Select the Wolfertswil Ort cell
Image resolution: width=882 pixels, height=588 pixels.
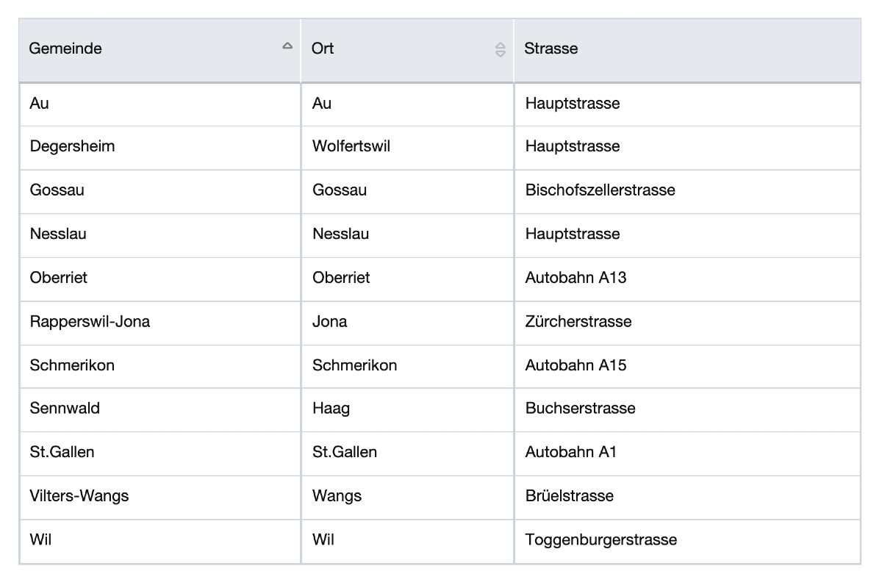[x=351, y=146]
